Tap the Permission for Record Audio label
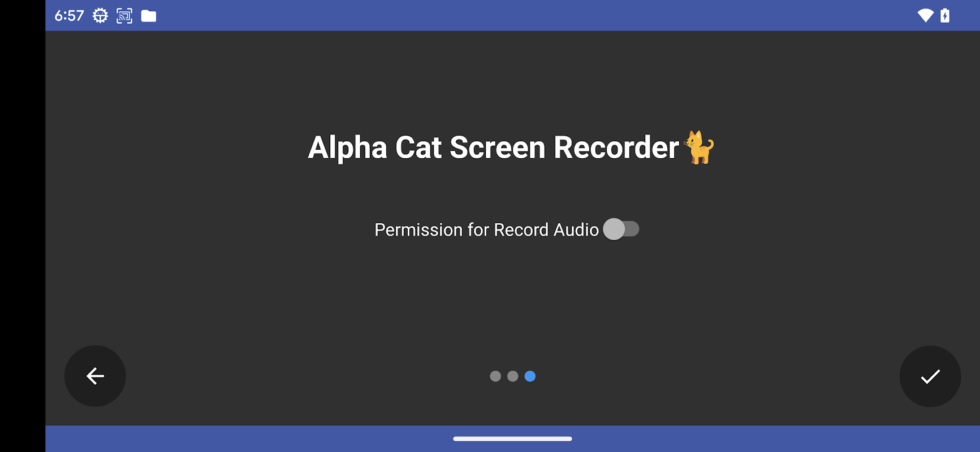980x452 pixels. (x=486, y=230)
